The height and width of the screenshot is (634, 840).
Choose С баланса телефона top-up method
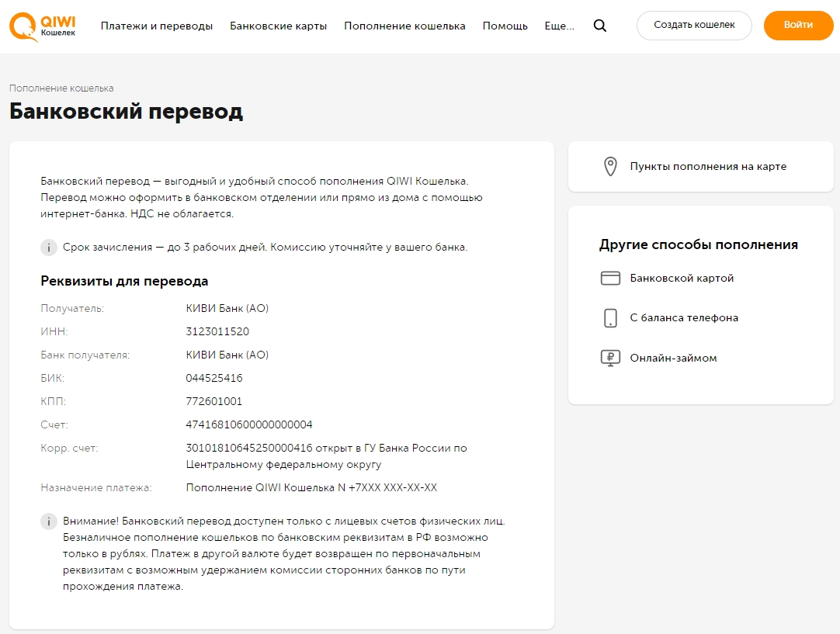click(x=684, y=317)
